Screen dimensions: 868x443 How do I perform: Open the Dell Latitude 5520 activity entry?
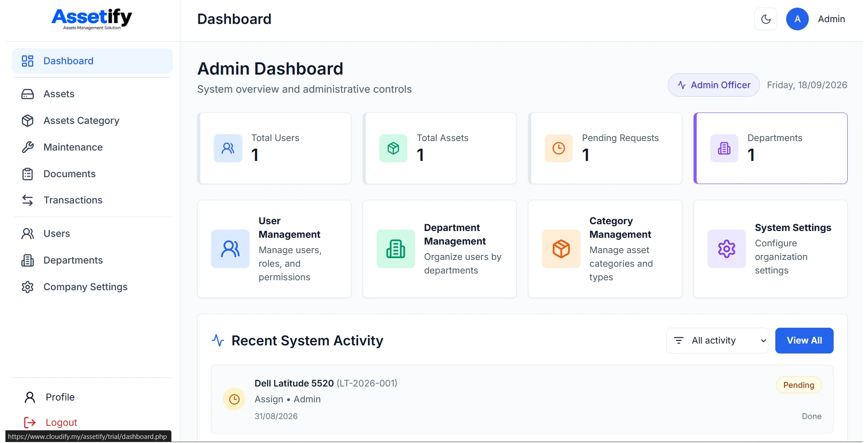[x=522, y=400]
